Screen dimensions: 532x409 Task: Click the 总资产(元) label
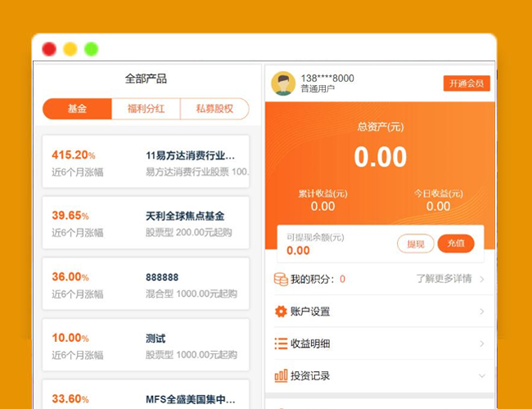[x=381, y=127]
